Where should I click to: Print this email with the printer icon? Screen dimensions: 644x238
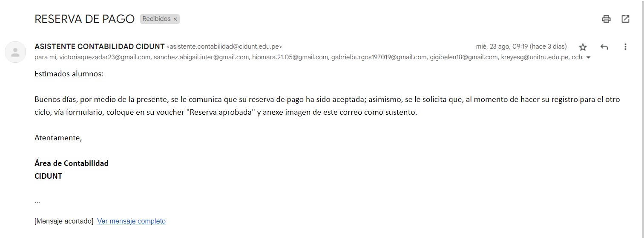606,19
